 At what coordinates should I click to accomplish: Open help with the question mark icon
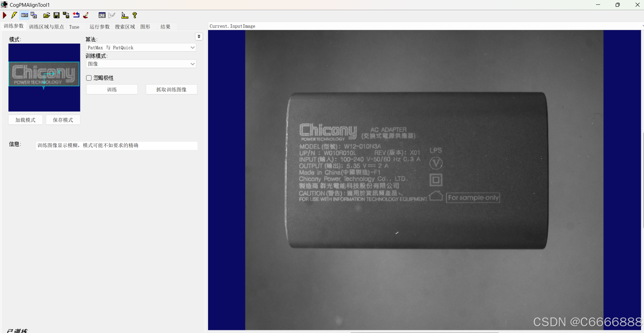[134, 15]
